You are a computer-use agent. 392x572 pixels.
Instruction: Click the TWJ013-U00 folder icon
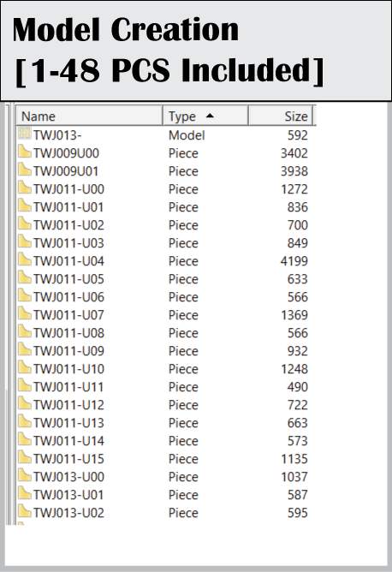point(25,475)
